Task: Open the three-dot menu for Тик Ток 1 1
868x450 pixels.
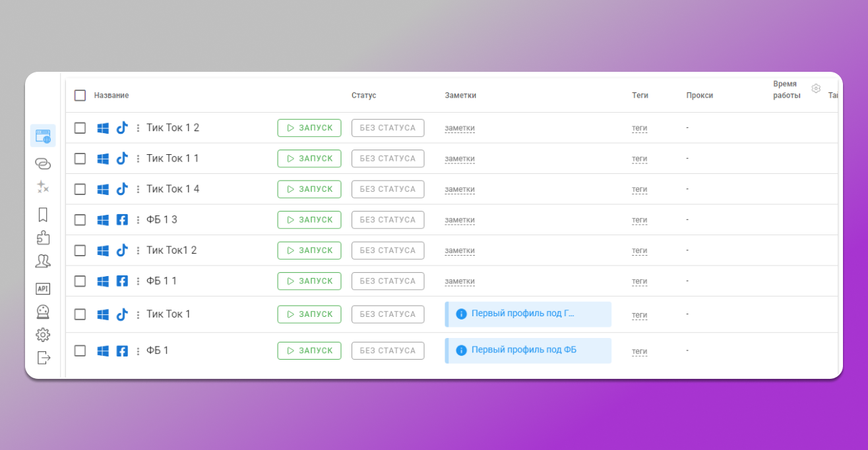Action: (x=138, y=159)
